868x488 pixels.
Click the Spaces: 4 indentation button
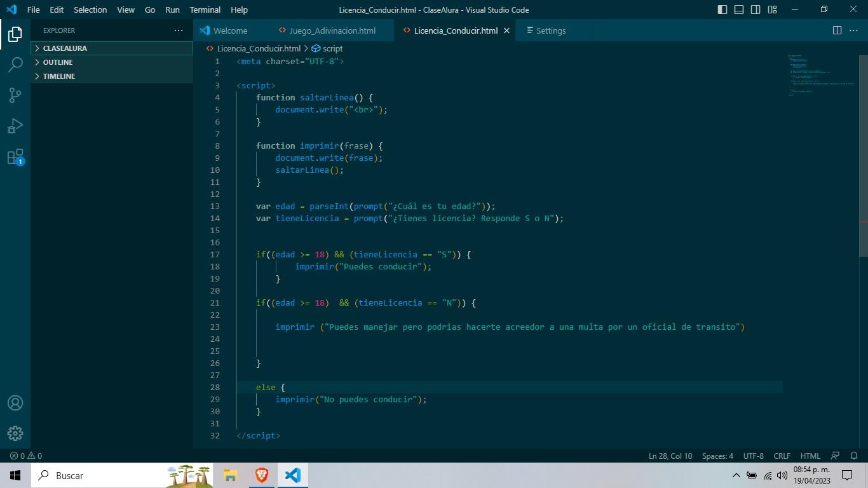(x=717, y=456)
